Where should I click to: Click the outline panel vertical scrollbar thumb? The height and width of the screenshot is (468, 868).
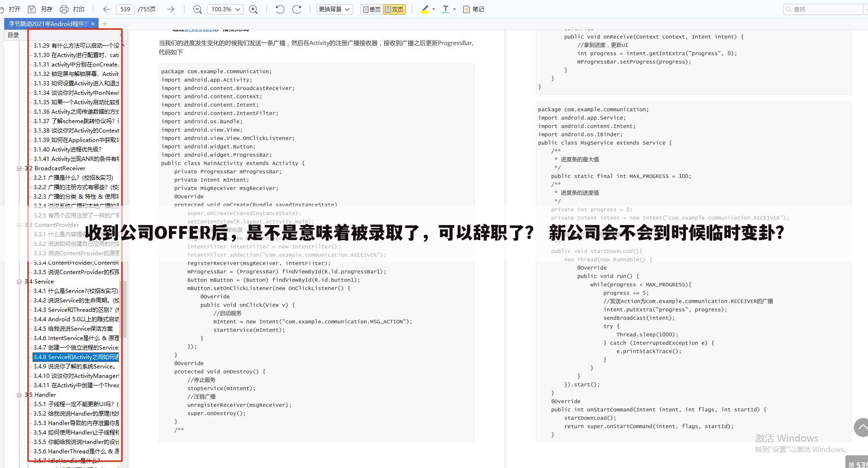(124, 309)
